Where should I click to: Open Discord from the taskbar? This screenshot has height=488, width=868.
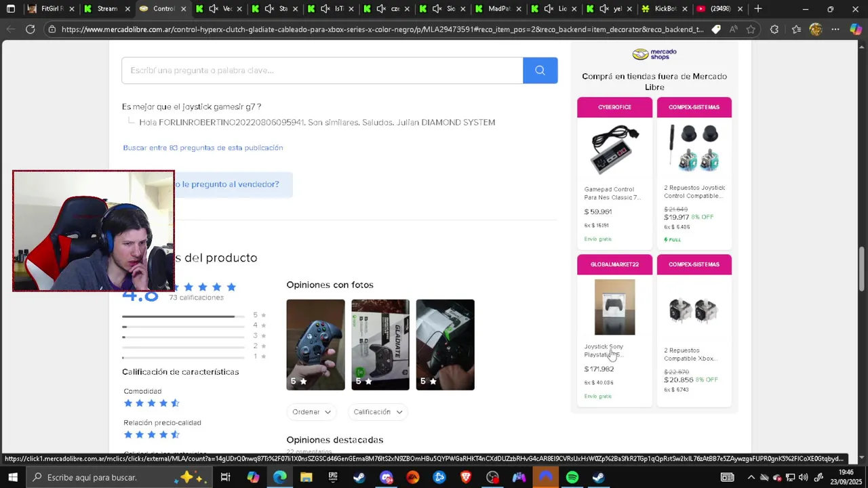386,477
